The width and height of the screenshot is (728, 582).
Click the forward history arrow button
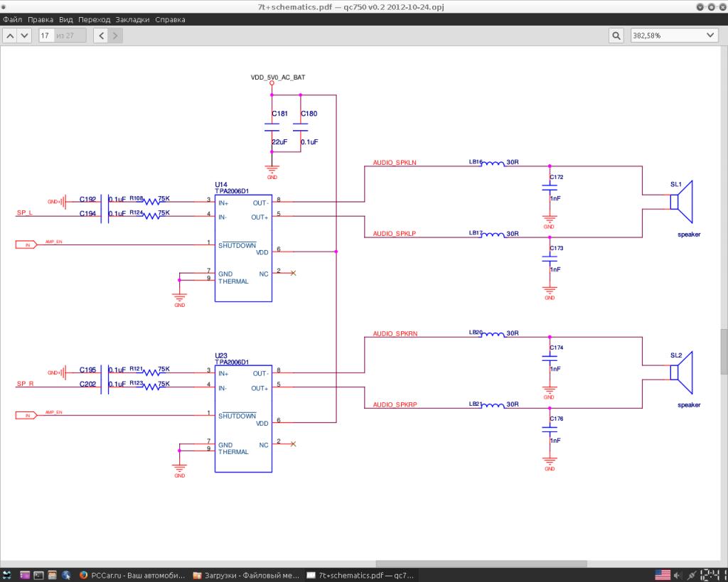115,36
